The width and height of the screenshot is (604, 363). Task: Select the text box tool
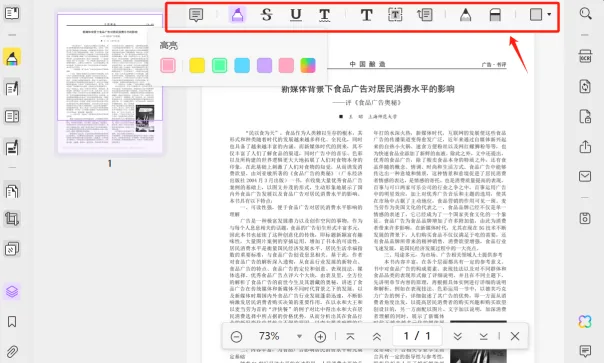pyautogui.click(x=395, y=15)
